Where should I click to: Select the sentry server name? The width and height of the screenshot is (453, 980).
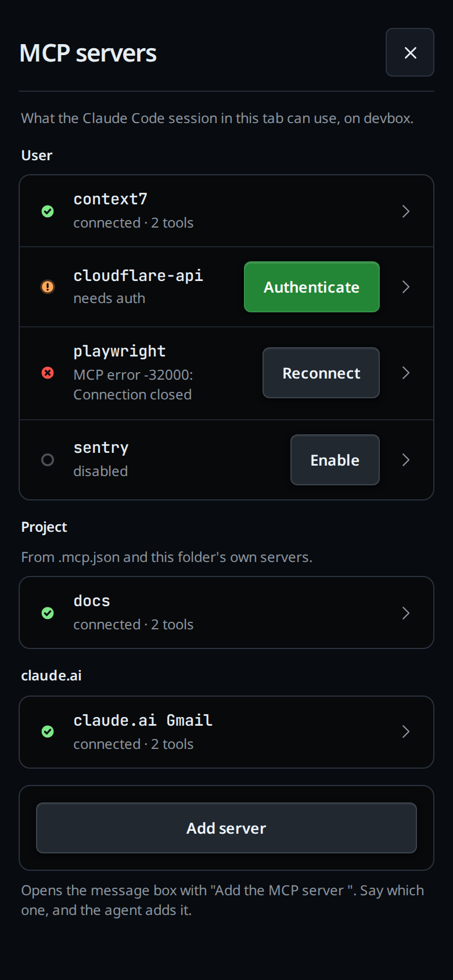coord(101,448)
